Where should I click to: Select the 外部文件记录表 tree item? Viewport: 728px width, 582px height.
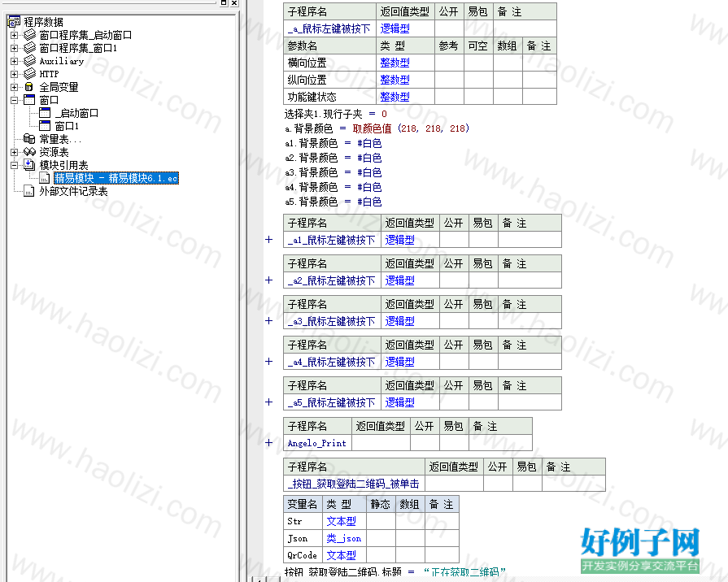pyautogui.click(x=73, y=191)
